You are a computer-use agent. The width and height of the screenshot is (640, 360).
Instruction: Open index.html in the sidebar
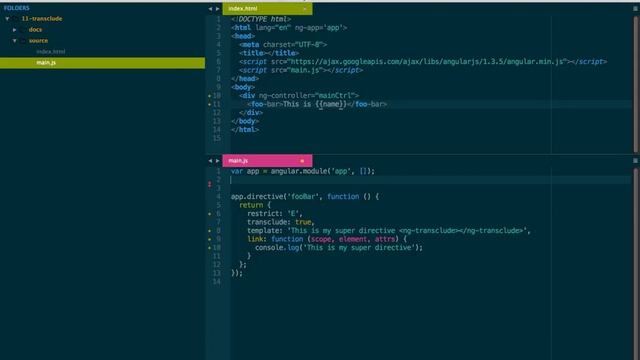pos(51,52)
